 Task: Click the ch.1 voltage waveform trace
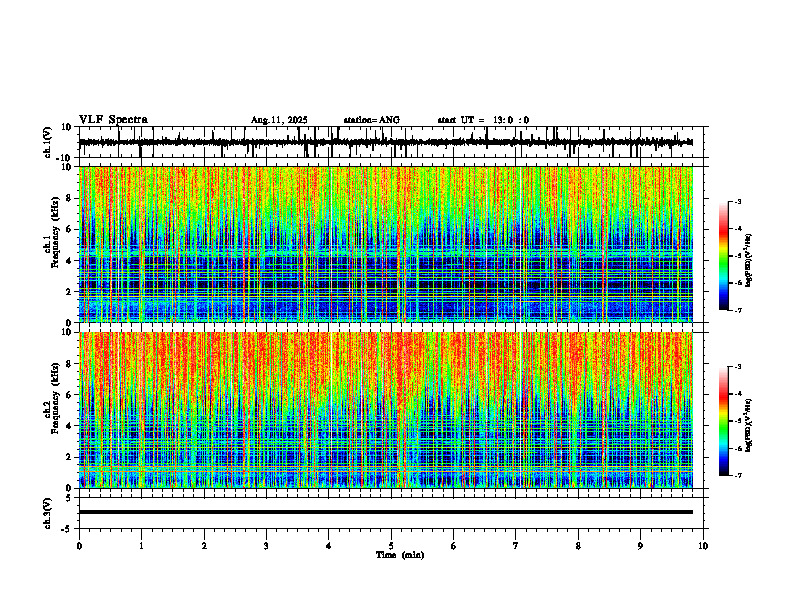tap(385, 142)
